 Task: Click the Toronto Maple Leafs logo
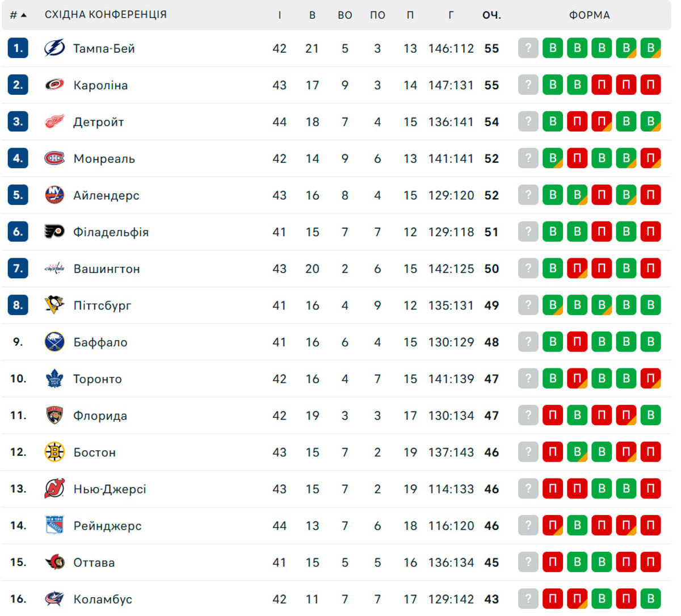click(x=54, y=379)
